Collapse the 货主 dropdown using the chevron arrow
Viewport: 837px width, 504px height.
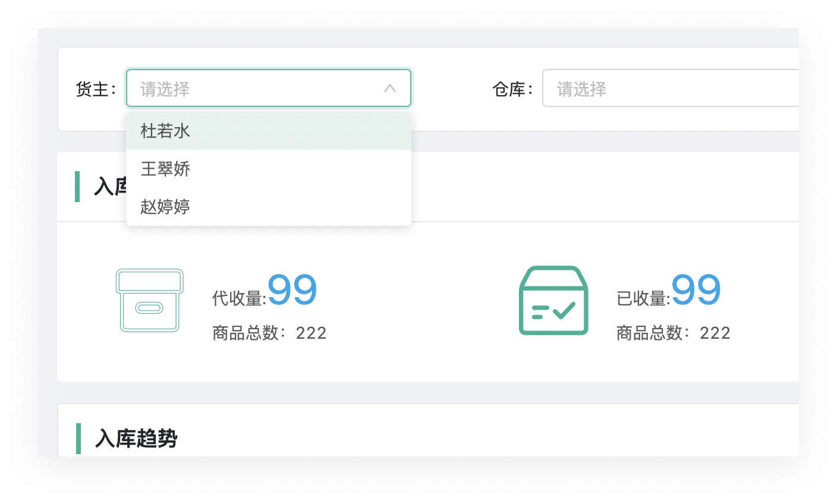(x=390, y=89)
